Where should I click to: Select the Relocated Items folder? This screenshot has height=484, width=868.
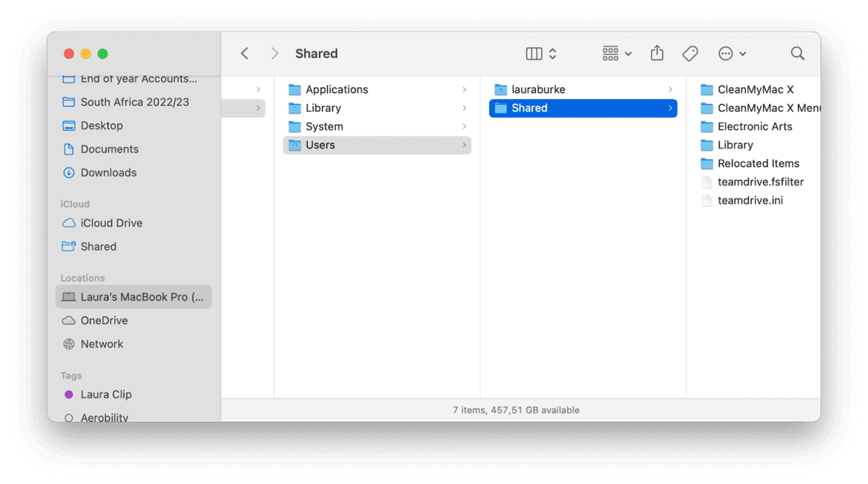tap(758, 163)
